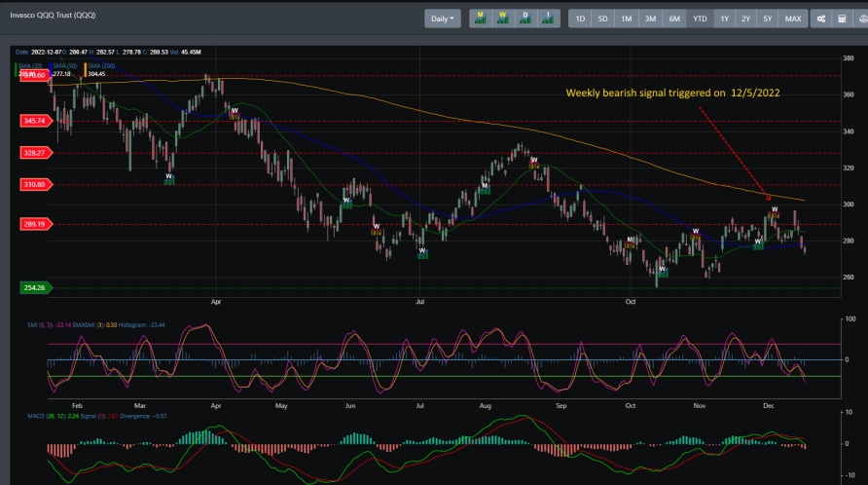Select the 3M time range
The image size is (868, 485).
pyautogui.click(x=650, y=19)
